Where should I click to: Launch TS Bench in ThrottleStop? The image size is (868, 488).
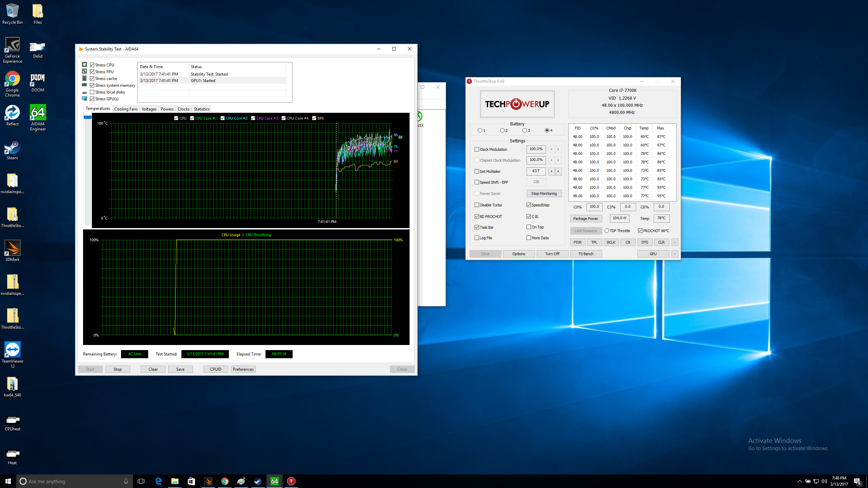point(586,254)
